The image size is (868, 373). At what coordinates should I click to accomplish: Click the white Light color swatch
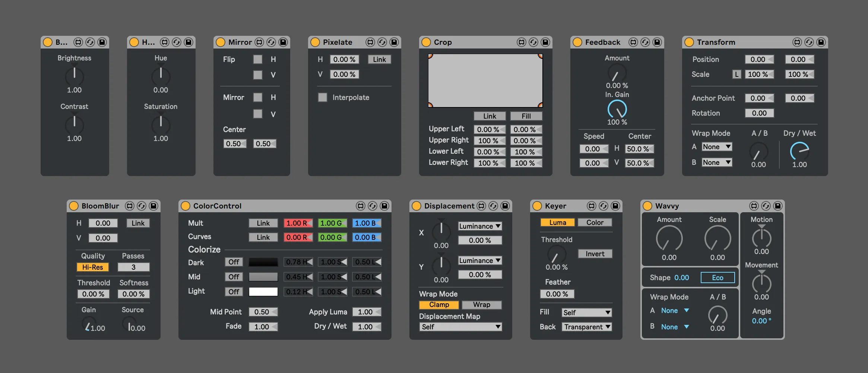click(263, 292)
